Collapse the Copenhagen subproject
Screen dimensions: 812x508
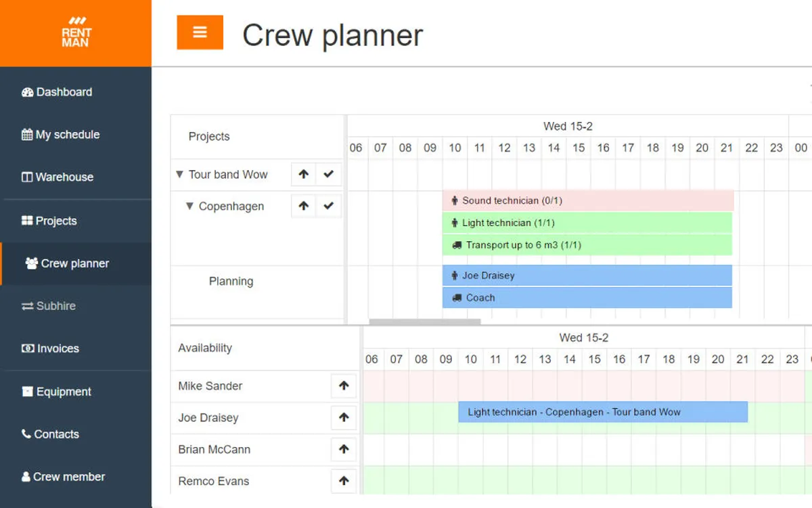(x=190, y=207)
